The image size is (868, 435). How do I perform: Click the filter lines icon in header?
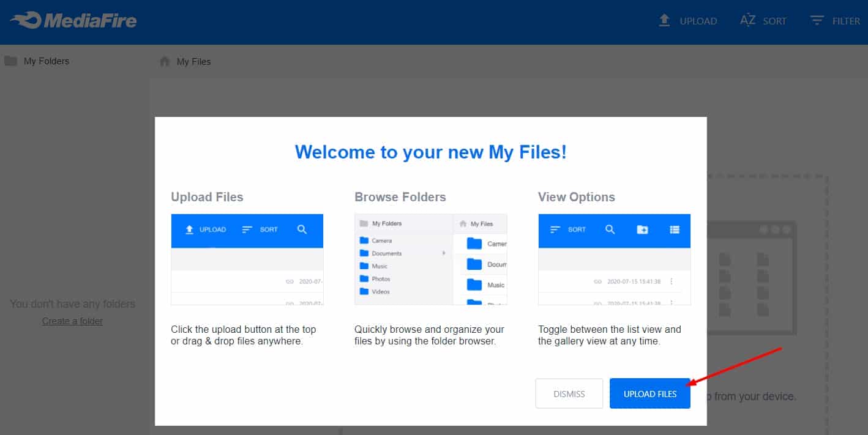pyautogui.click(x=817, y=20)
